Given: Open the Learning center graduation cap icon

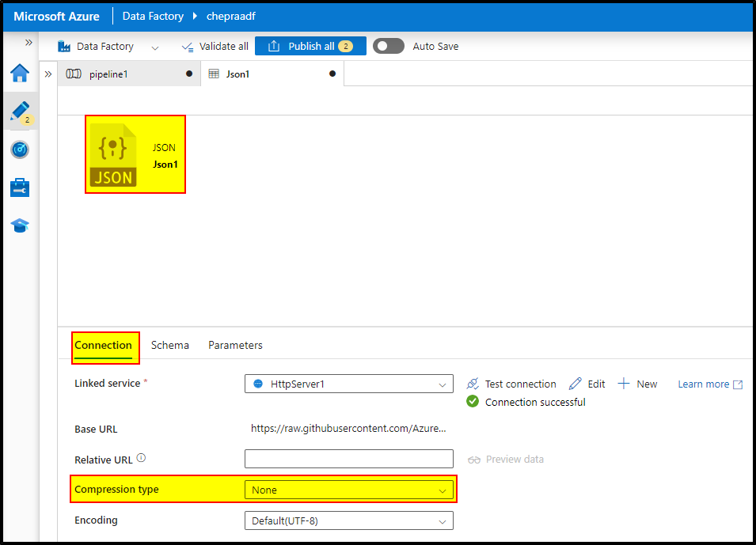Looking at the screenshot, I should tap(20, 225).
